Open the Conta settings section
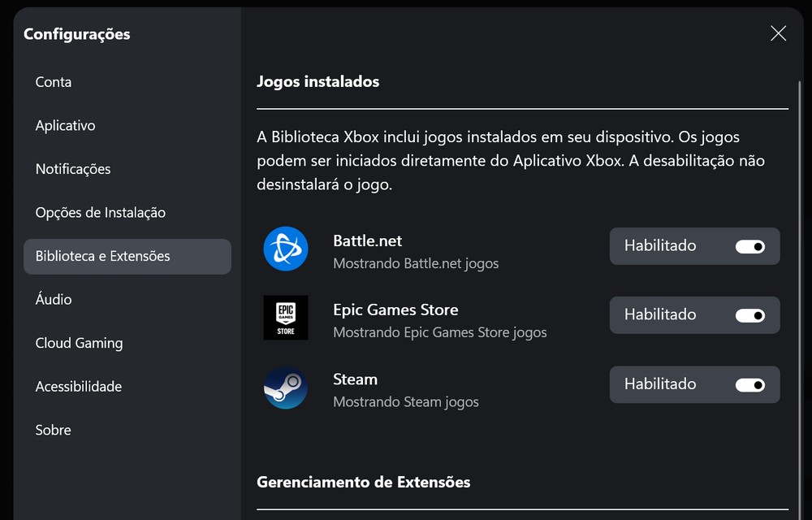The width and height of the screenshot is (812, 520). (54, 82)
